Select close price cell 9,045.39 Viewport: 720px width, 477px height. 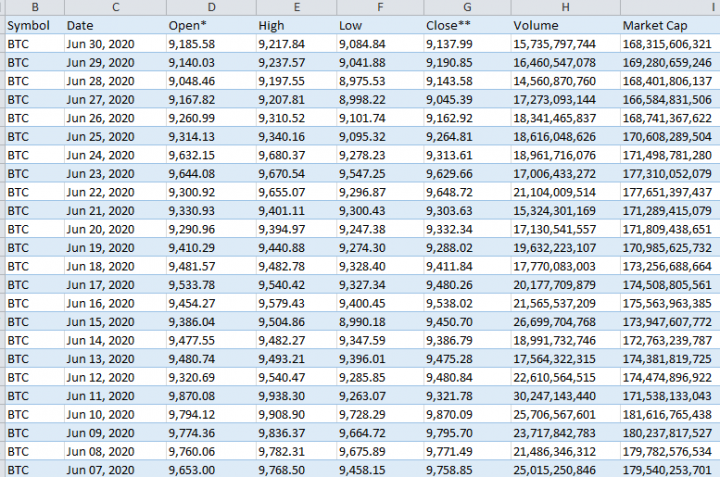[467, 100]
